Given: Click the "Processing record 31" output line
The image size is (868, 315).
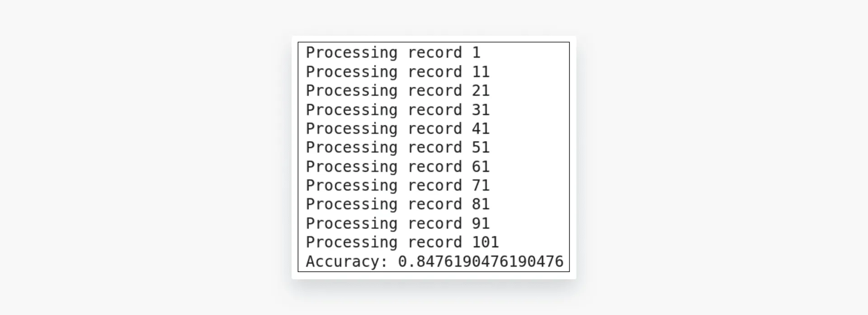Looking at the screenshot, I should 397,110.
